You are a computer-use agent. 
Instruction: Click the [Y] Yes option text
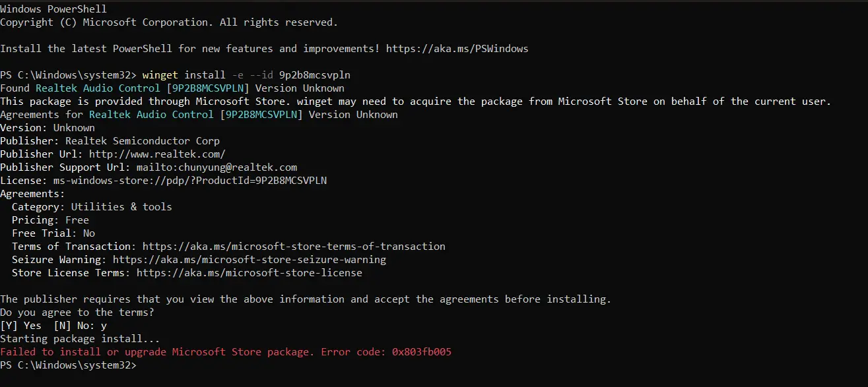pos(20,326)
